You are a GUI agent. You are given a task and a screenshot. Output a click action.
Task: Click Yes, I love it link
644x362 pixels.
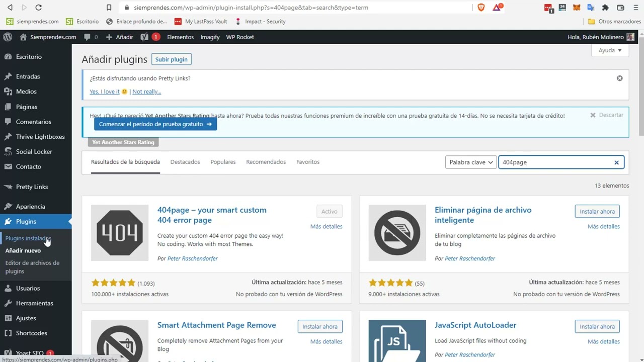pos(105,92)
